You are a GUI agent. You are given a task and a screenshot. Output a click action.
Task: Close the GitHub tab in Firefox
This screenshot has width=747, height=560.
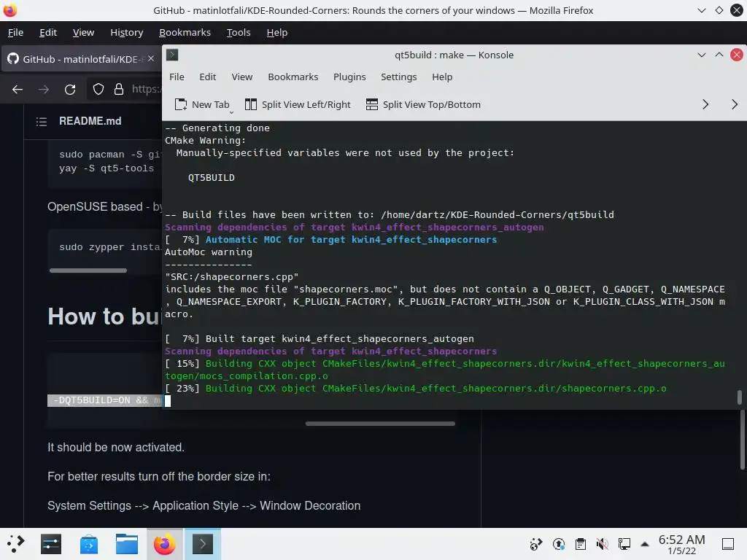click(150, 58)
